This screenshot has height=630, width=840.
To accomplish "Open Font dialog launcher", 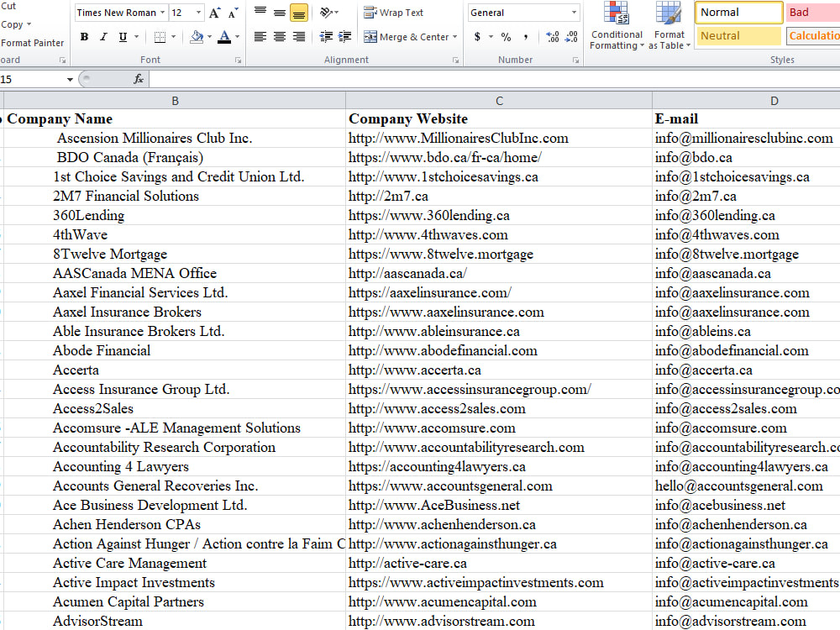I will (238, 60).
